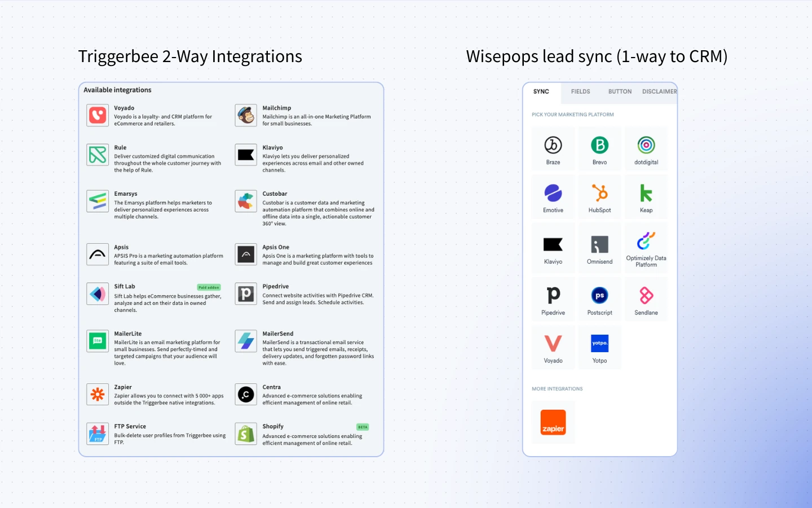
Task: Switch to the FIELDS tab
Action: tap(580, 91)
